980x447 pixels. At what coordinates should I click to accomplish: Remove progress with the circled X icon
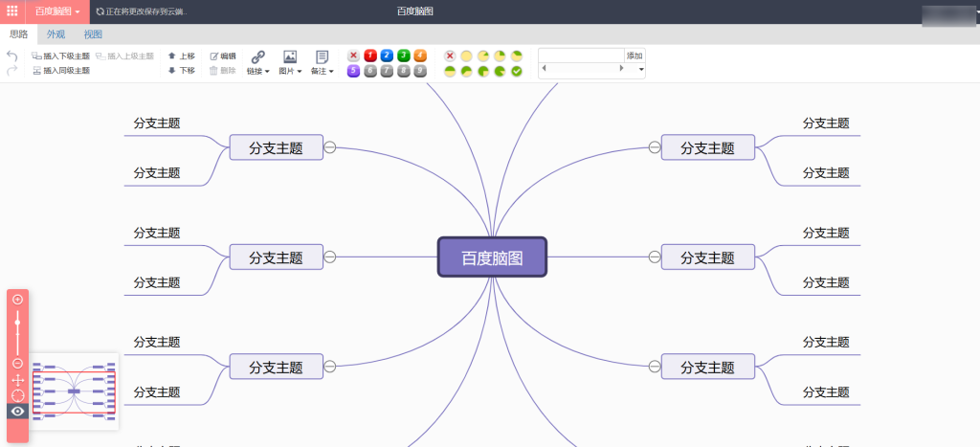tap(450, 56)
